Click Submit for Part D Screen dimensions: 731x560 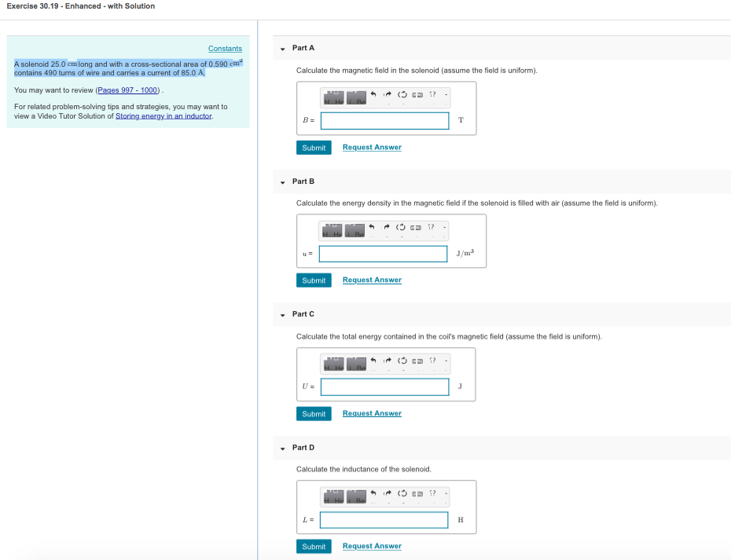point(314,546)
